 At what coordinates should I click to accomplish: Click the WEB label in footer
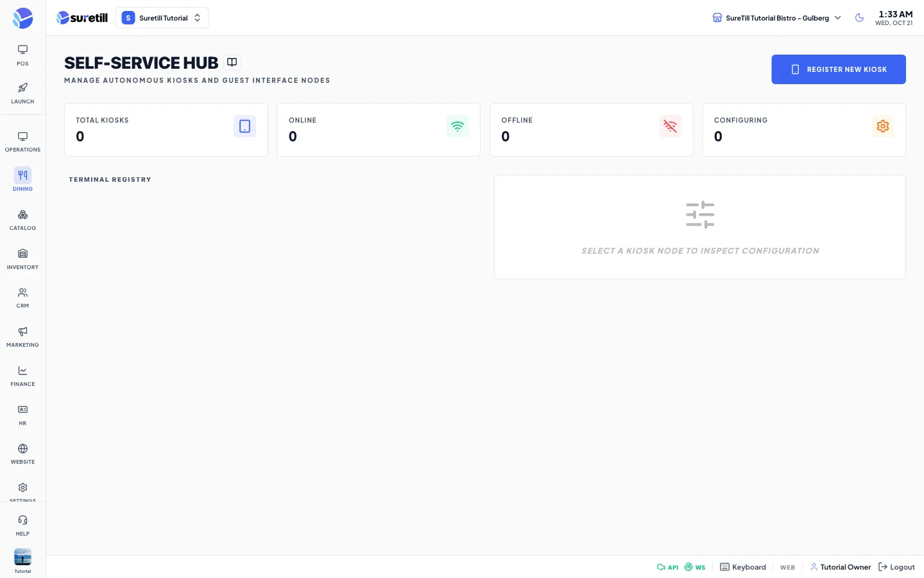(x=787, y=568)
